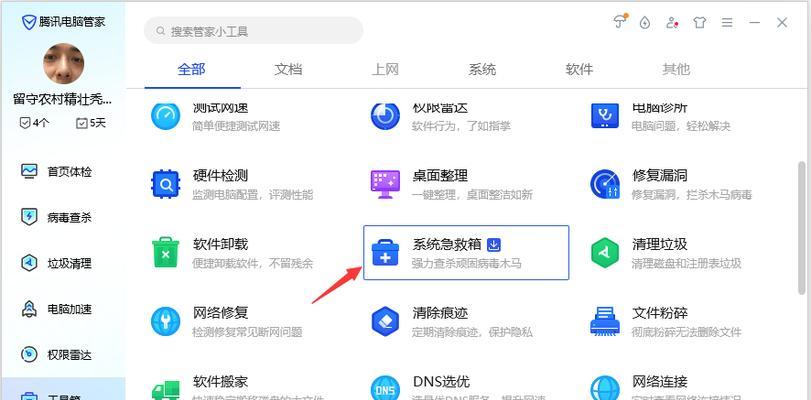Click the DNS选优 title text
The width and height of the screenshot is (811, 400).
pos(441,382)
